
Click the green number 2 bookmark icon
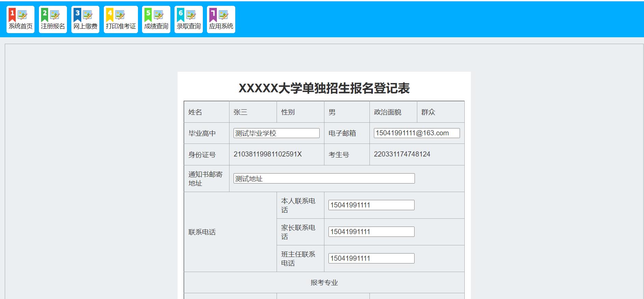pos(45,15)
